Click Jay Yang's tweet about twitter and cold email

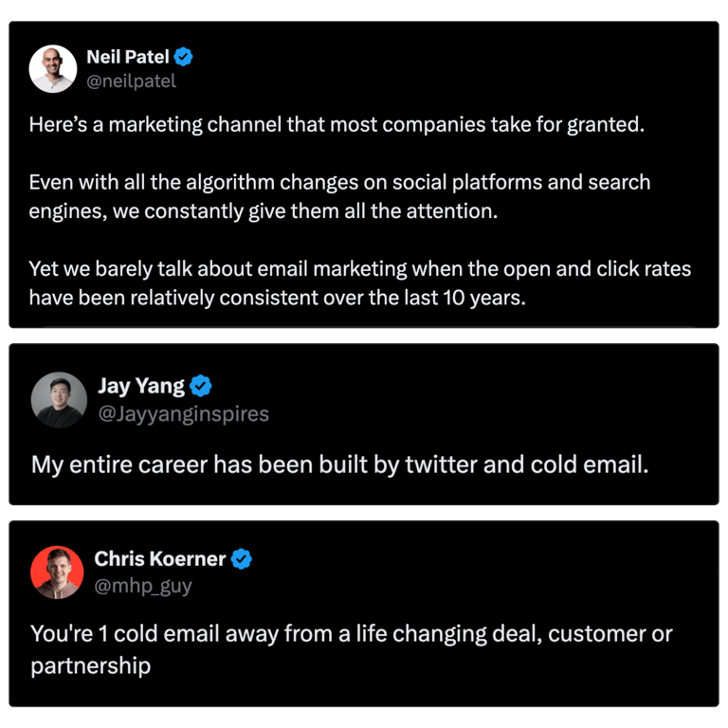[x=339, y=464]
